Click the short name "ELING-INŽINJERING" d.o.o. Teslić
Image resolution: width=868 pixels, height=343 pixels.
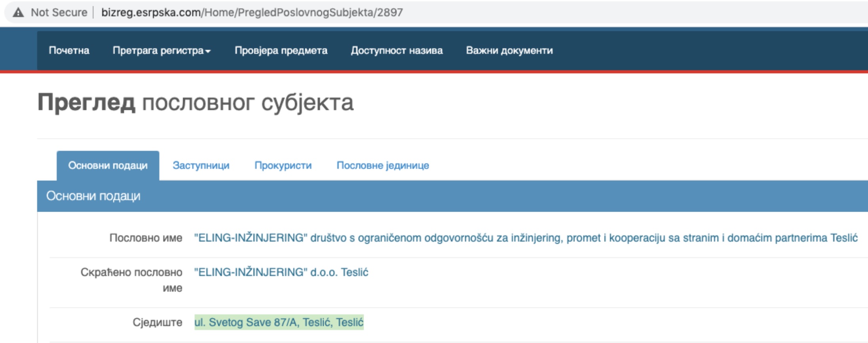click(281, 272)
